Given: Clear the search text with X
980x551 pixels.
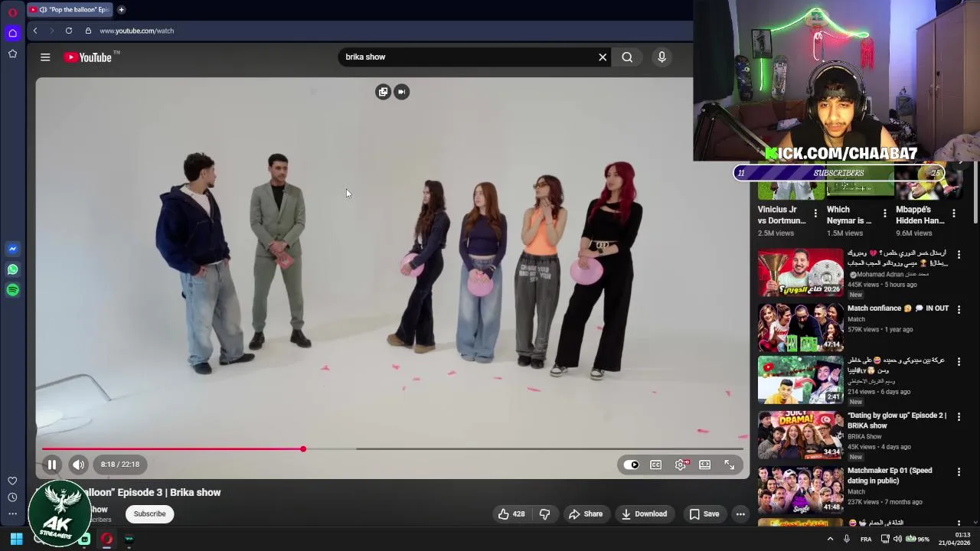Looking at the screenshot, I should coord(603,57).
